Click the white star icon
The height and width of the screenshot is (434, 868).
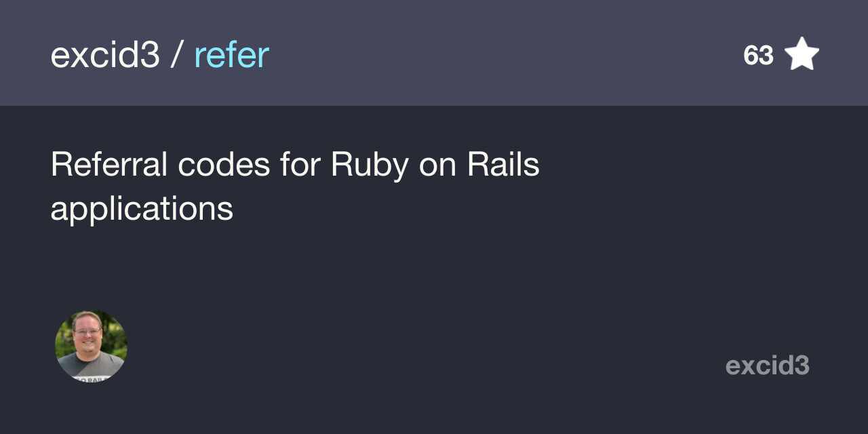(802, 54)
